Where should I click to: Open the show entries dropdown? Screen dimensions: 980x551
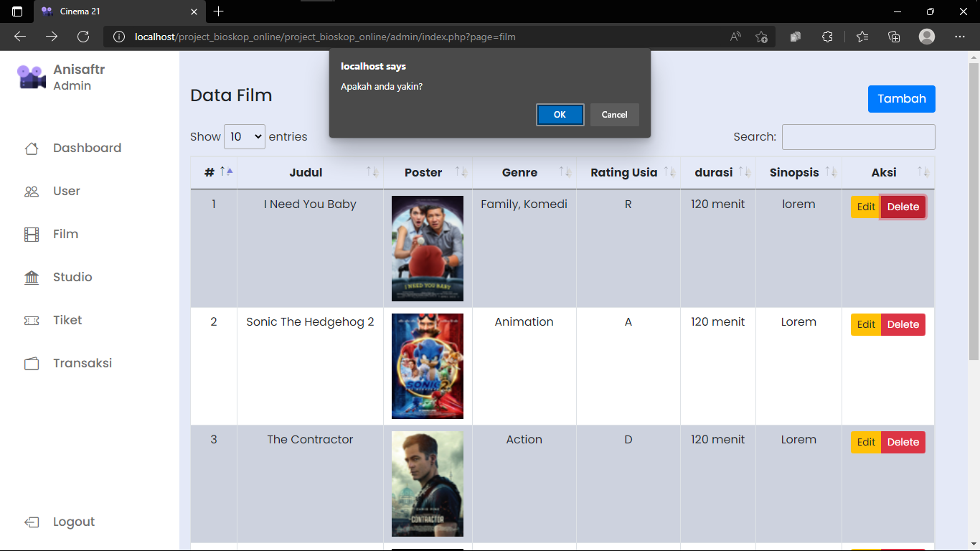pos(245,136)
